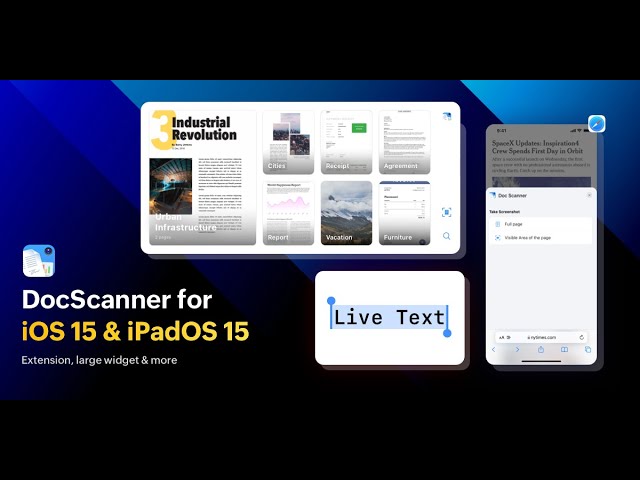Click the DocScanner app icon above the title
This screenshot has width=640, height=480.
click(x=38, y=261)
